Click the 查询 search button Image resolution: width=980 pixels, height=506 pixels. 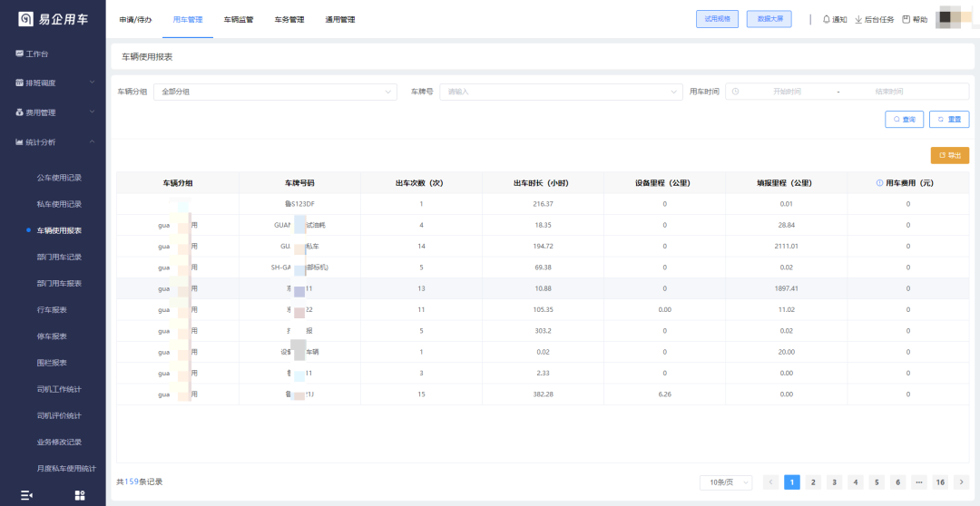[904, 119]
